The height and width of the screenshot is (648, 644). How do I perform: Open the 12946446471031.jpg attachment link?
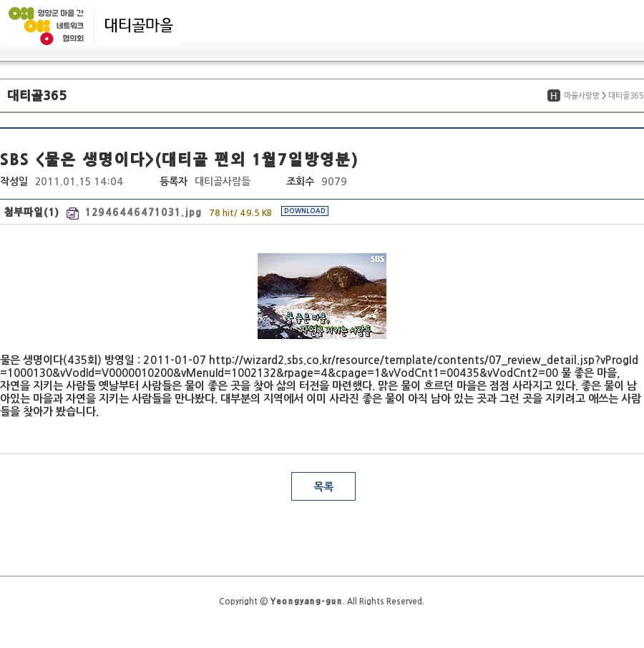[x=143, y=212]
